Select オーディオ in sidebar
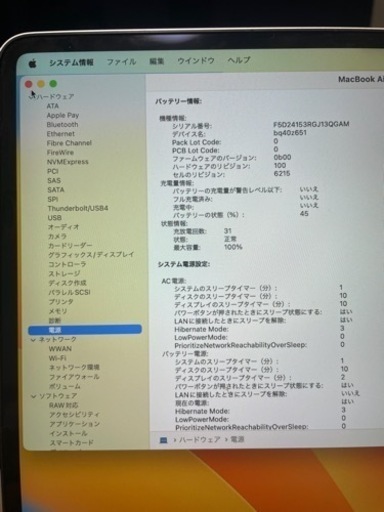 [x=63, y=227]
